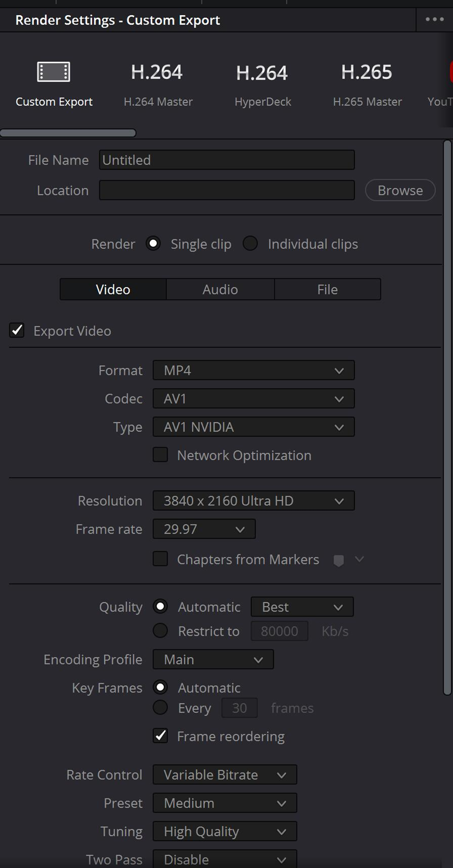The height and width of the screenshot is (868, 453).
Task: Click the horizontal preset scrollbar
Action: (68, 133)
